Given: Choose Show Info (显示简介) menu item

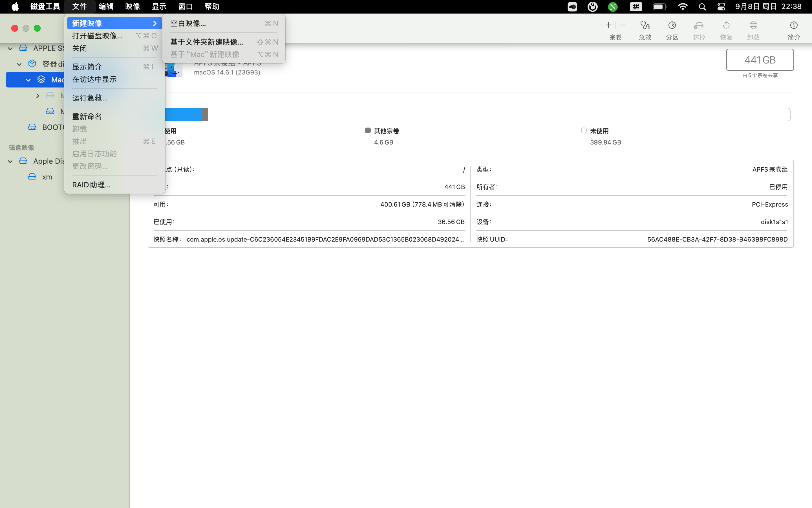Looking at the screenshot, I should pyautogui.click(x=114, y=67).
